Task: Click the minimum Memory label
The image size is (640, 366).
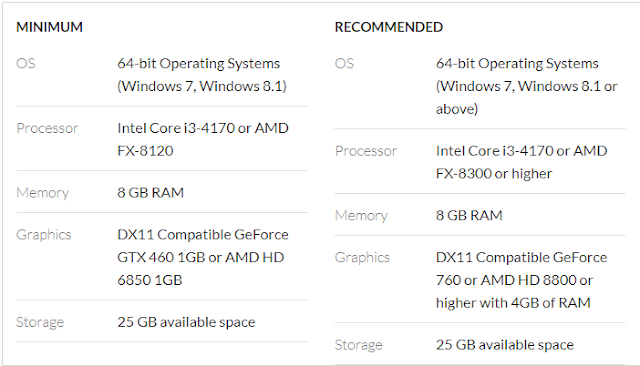Action: coord(42,193)
